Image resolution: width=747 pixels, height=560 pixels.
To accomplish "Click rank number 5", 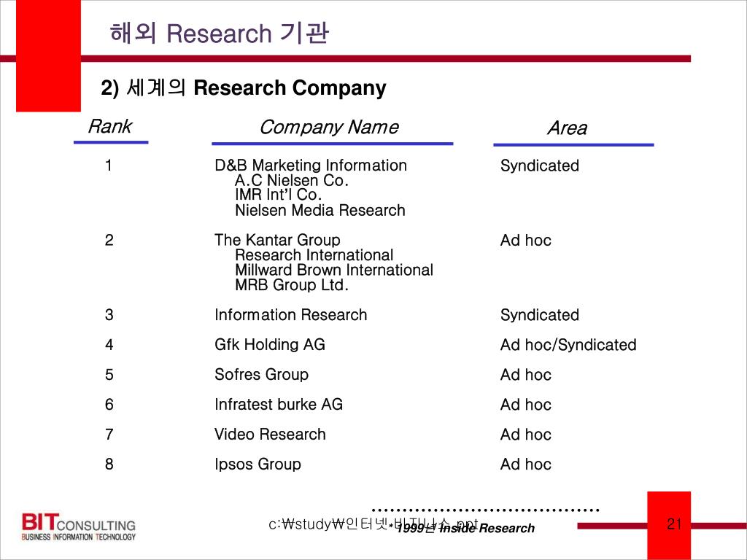I will click(x=109, y=375).
